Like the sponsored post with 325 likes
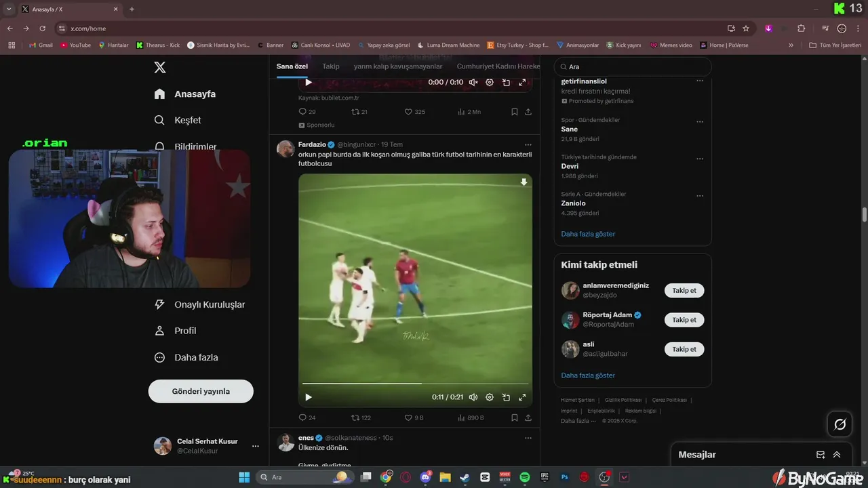This screenshot has width=868, height=488. pyautogui.click(x=415, y=112)
